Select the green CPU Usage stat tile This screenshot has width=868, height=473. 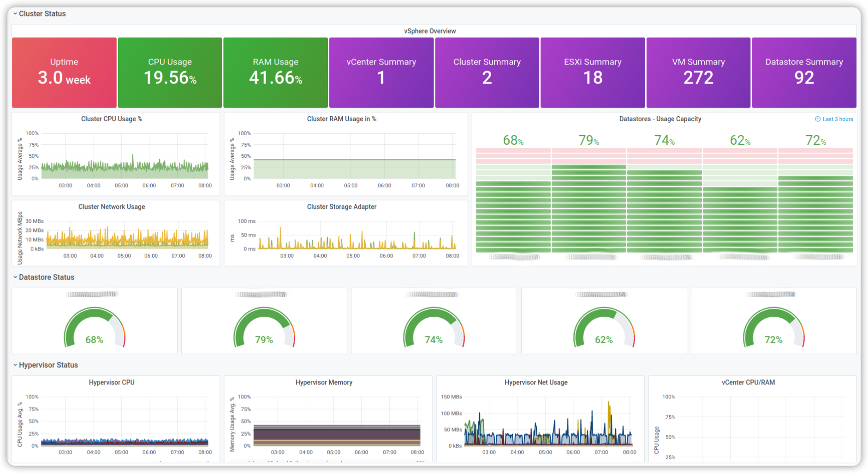[x=170, y=72]
